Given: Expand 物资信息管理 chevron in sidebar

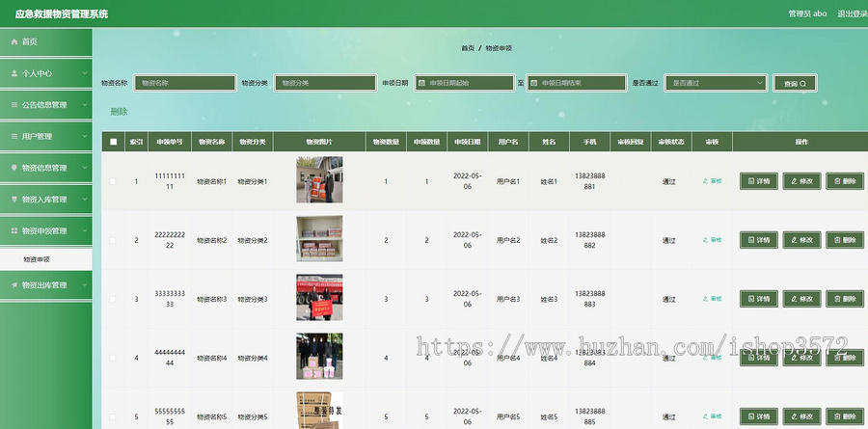Looking at the screenshot, I should pyautogui.click(x=85, y=168).
